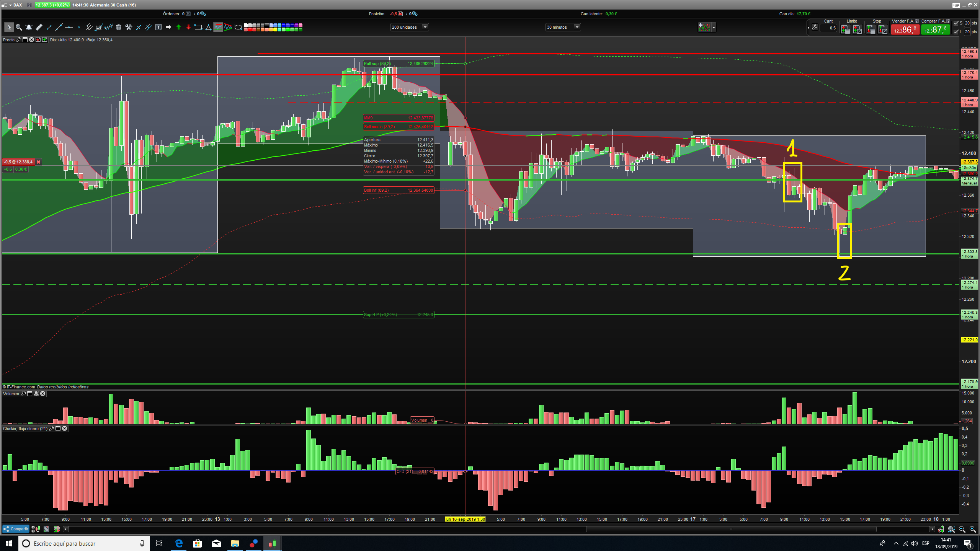Select the ellipse drawing tool
980x551 pixels.
point(238,27)
